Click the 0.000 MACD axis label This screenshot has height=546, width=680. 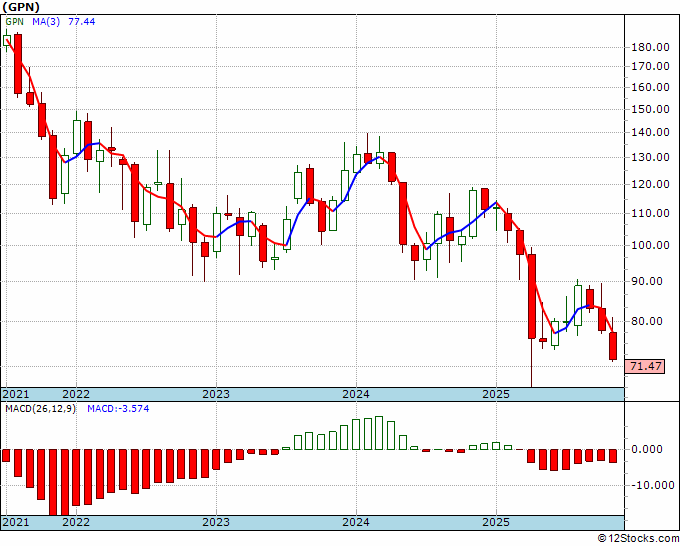[647, 449]
